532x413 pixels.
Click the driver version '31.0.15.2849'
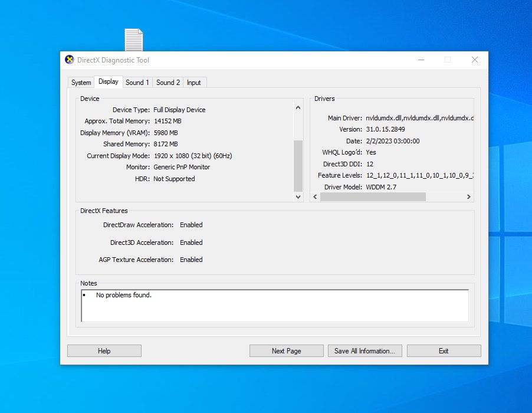(385, 129)
